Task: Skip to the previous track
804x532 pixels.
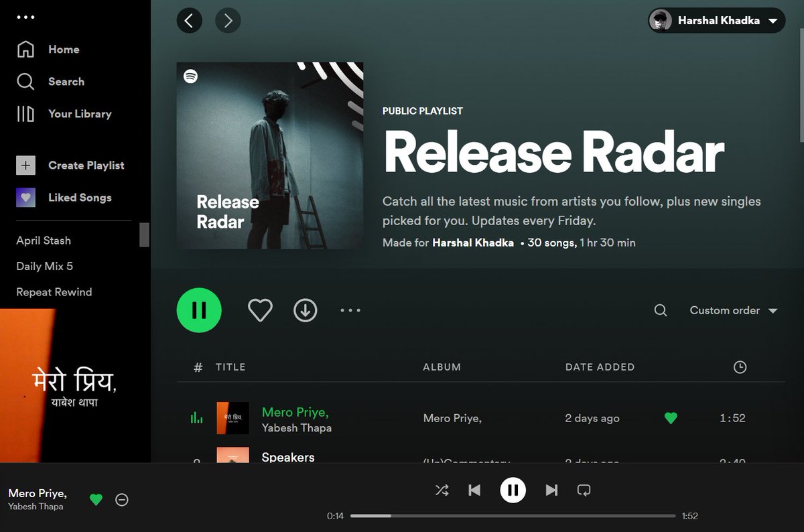Action: (x=474, y=490)
